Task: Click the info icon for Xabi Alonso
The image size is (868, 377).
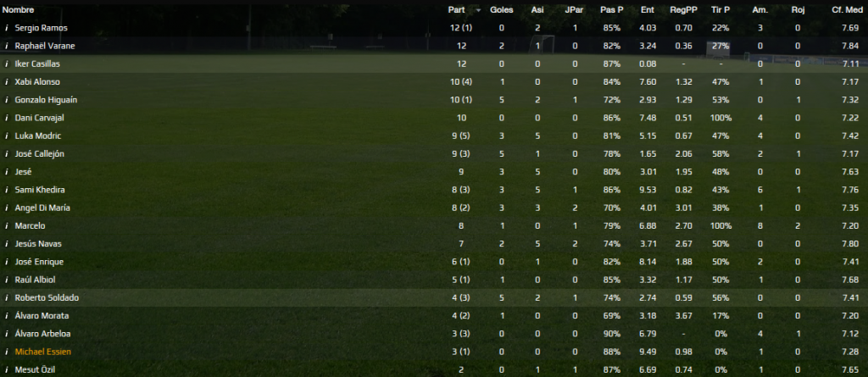Action: tap(7, 82)
